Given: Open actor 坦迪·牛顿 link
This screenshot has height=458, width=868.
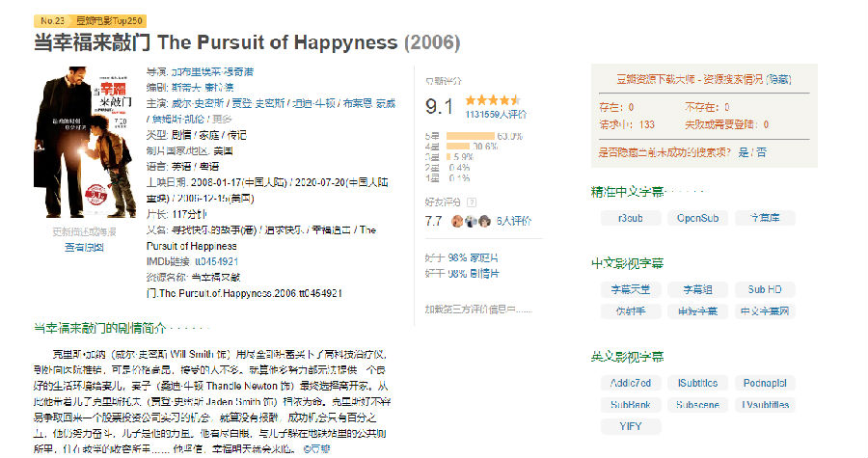Looking at the screenshot, I should click(x=313, y=103).
